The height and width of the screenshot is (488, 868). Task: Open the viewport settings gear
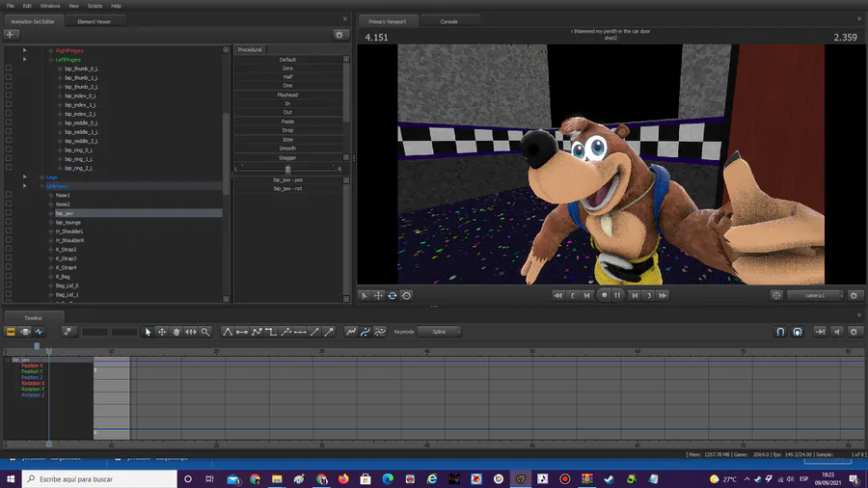[854, 295]
